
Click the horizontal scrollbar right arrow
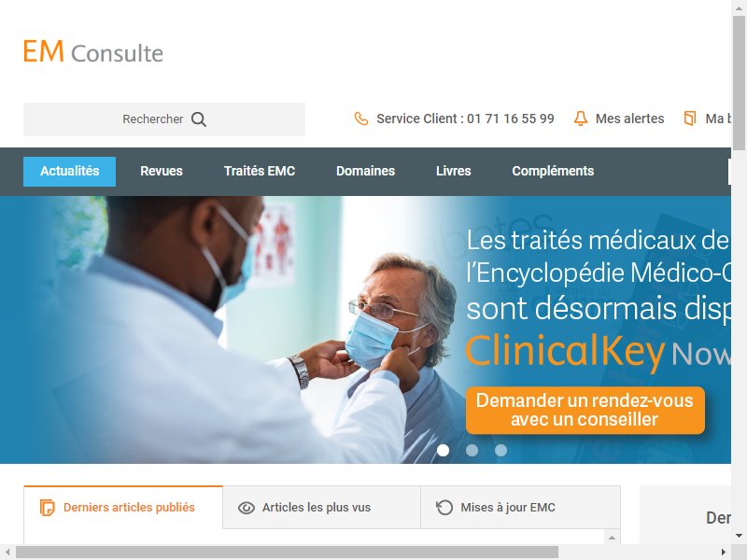point(724,553)
